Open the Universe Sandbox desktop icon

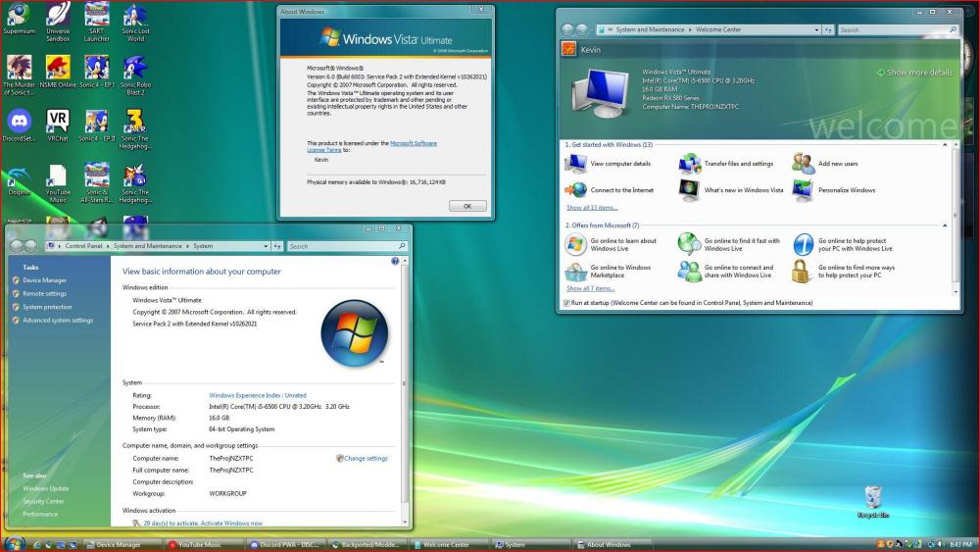[58, 16]
